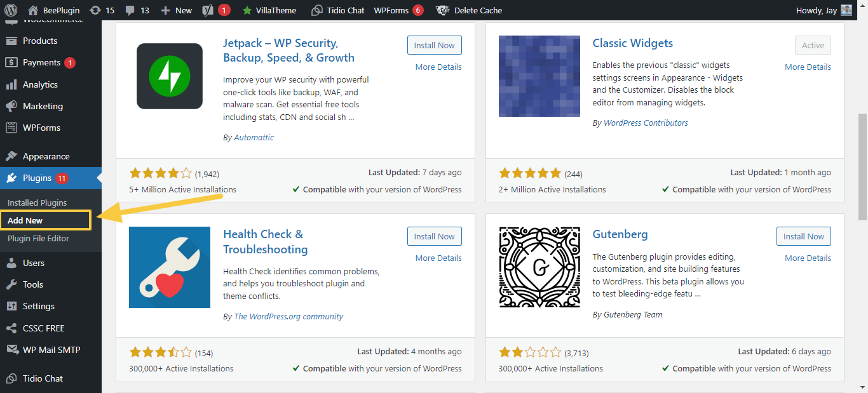Click the Gutenberg ornate G logo

[x=539, y=267]
